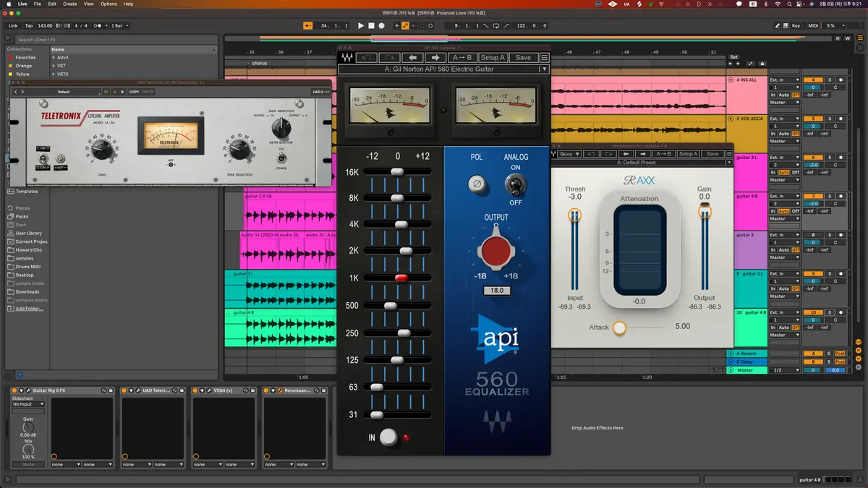Viewport: 868px width, 488px height.
Task: Click COPY in the LA-2A toolbar
Action: click(134, 92)
